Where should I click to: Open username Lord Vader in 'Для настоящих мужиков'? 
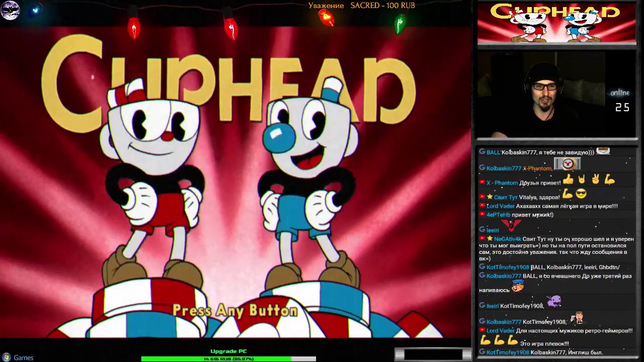(x=501, y=331)
